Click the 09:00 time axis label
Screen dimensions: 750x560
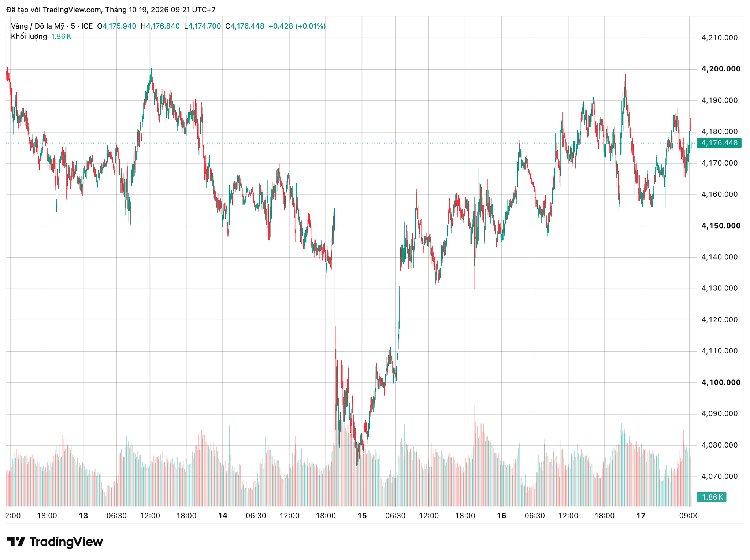tap(688, 516)
